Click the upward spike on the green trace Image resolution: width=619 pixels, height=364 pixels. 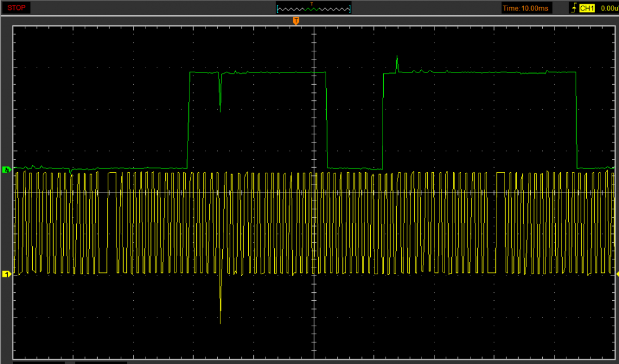click(397, 63)
